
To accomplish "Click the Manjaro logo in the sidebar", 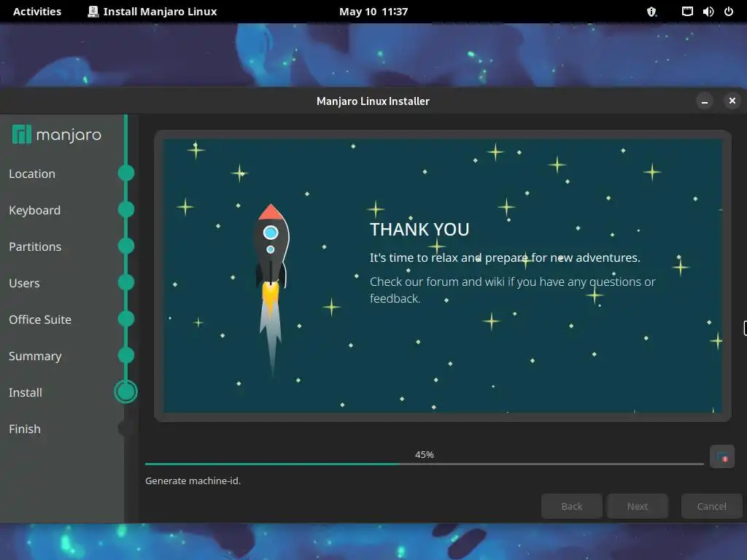I will coord(57,135).
